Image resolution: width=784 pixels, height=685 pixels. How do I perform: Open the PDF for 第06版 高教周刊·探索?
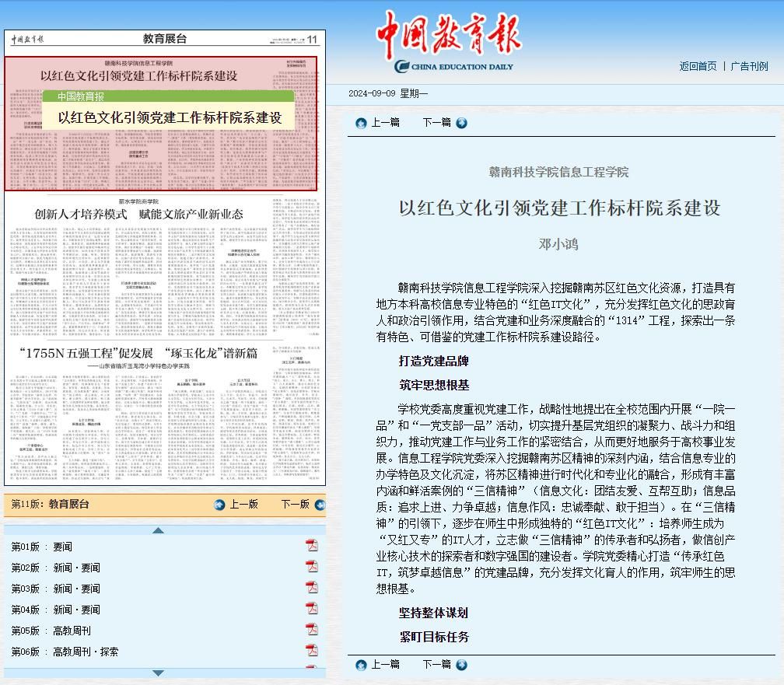(312, 651)
